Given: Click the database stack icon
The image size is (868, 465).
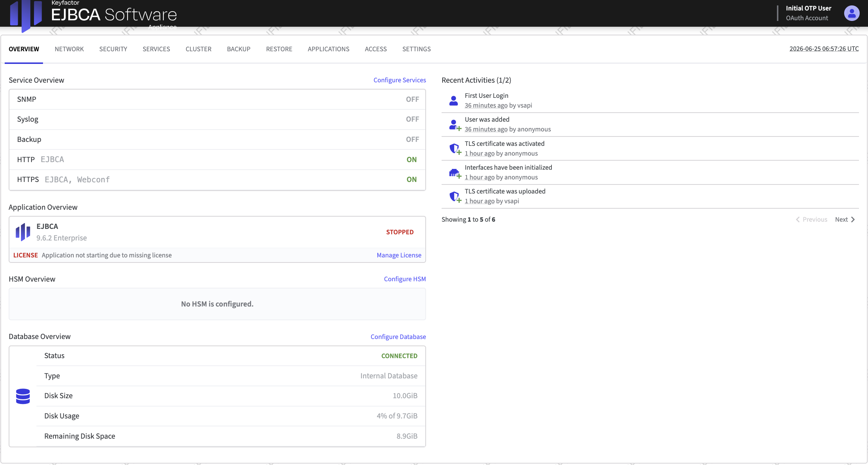Looking at the screenshot, I should pyautogui.click(x=23, y=396).
